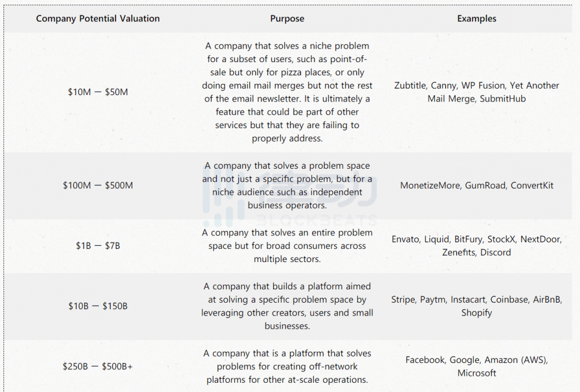Click the examples cell with Stripe, Paytm
The height and width of the screenshot is (392, 580).
click(x=477, y=306)
